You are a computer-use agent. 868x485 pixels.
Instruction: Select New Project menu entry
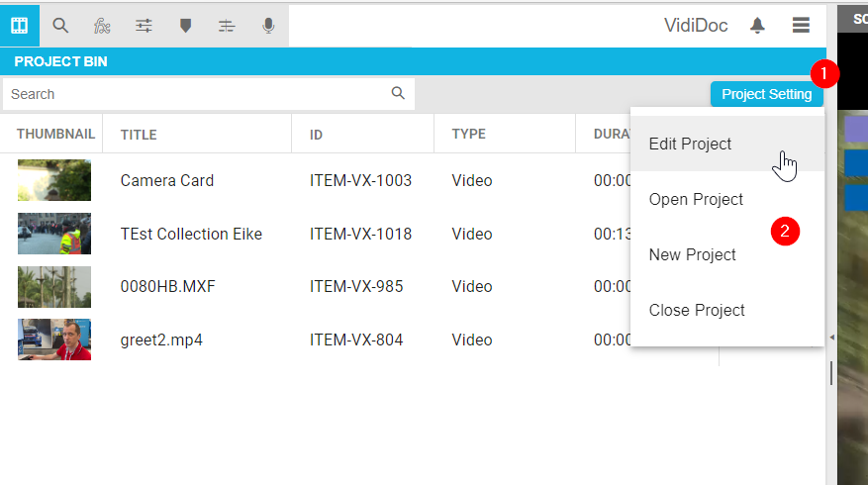[x=692, y=254]
